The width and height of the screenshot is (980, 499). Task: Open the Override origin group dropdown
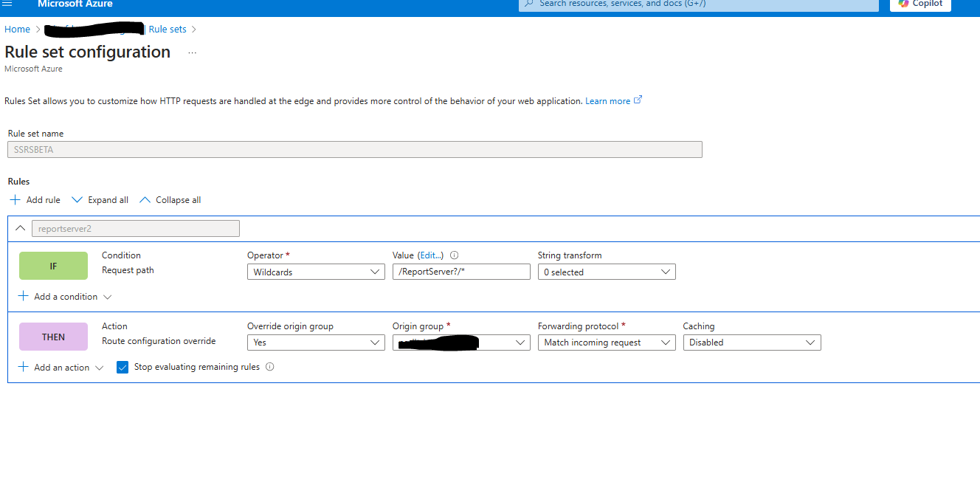coord(316,343)
